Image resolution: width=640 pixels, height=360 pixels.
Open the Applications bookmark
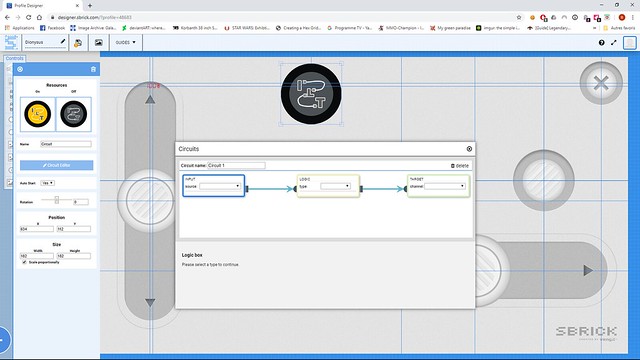(20, 28)
